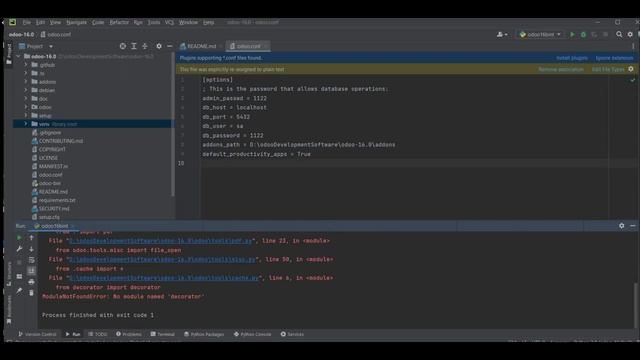
Task: Open Project panel options gear
Action: (x=159, y=46)
